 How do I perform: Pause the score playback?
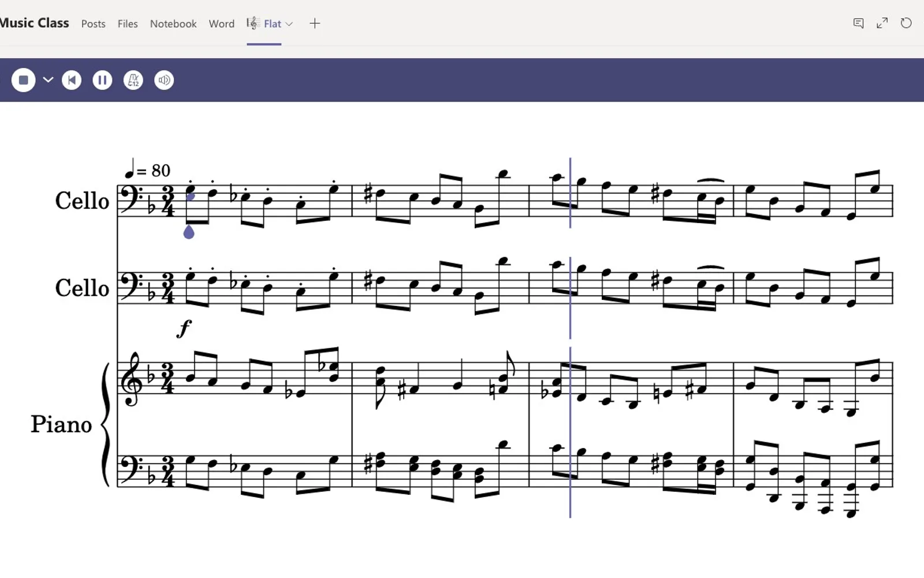click(103, 80)
